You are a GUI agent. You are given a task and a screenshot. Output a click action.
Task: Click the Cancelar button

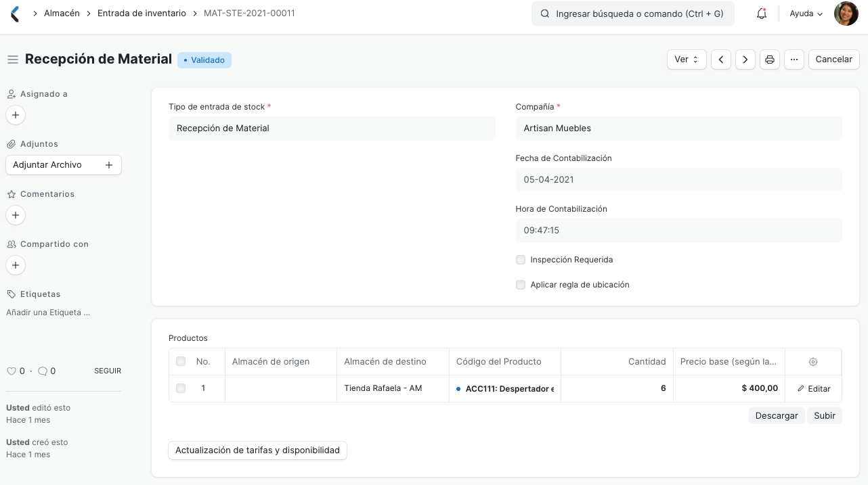(833, 60)
